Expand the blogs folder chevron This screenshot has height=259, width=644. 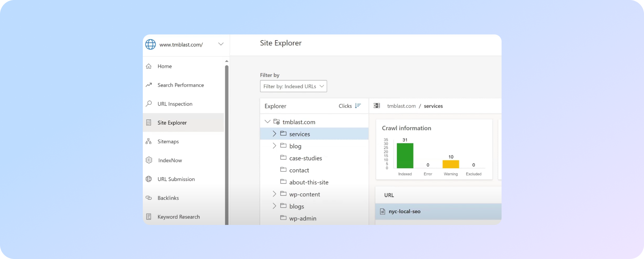click(274, 206)
